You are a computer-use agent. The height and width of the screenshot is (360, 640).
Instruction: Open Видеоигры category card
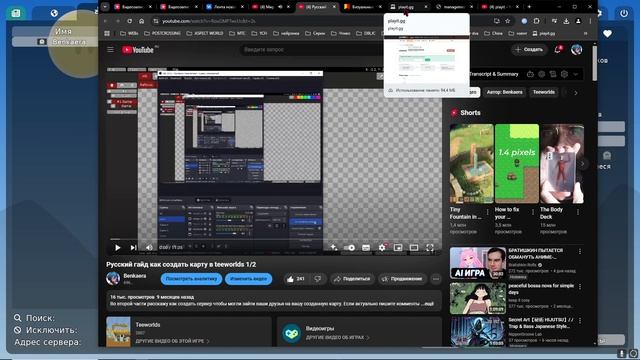359,332
